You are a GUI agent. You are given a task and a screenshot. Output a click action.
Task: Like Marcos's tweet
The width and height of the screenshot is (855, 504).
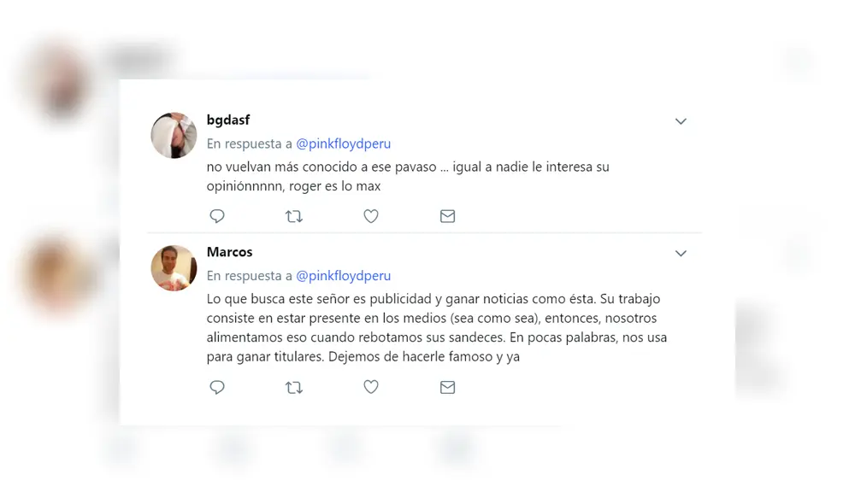tap(371, 387)
